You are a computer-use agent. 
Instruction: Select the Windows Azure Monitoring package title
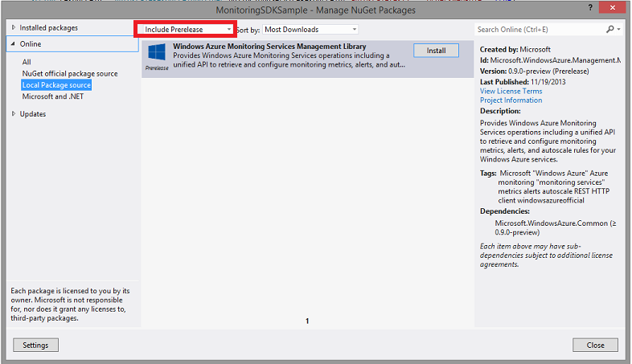[x=269, y=47]
